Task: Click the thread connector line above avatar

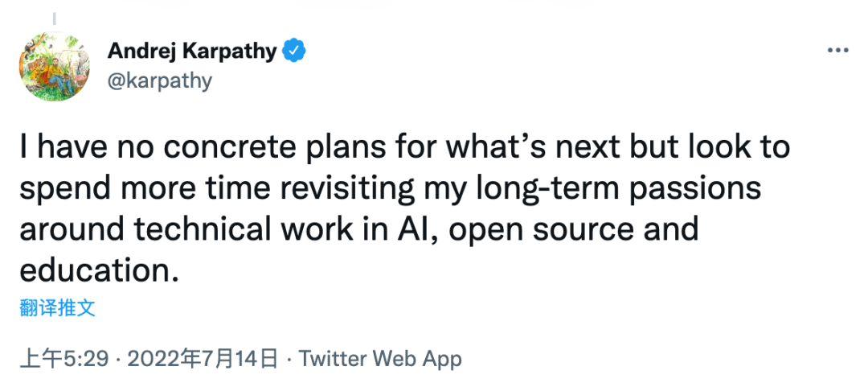Action: coord(55,19)
